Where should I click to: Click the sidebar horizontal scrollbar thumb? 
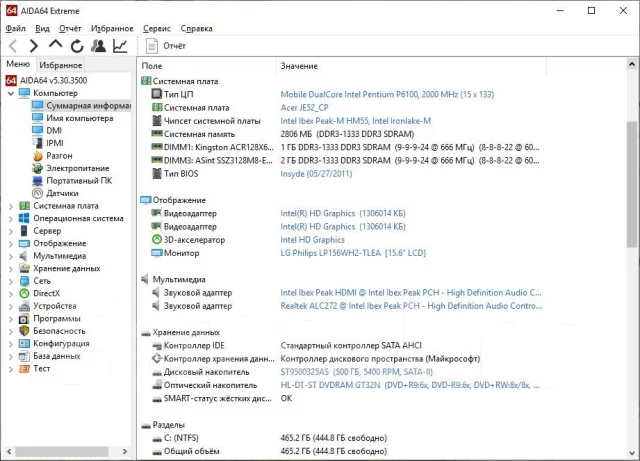pos(62,451)
